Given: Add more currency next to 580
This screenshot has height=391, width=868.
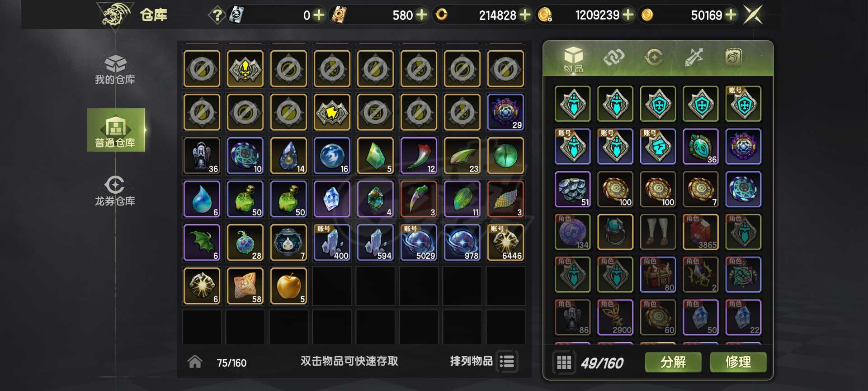Looking at the screenshot, I should (421, 15).
